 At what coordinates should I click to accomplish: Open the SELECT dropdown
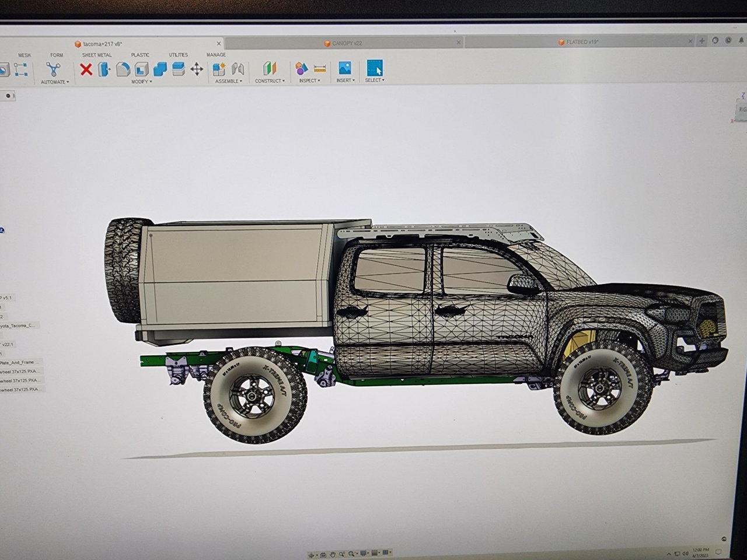tap(375, 80)
